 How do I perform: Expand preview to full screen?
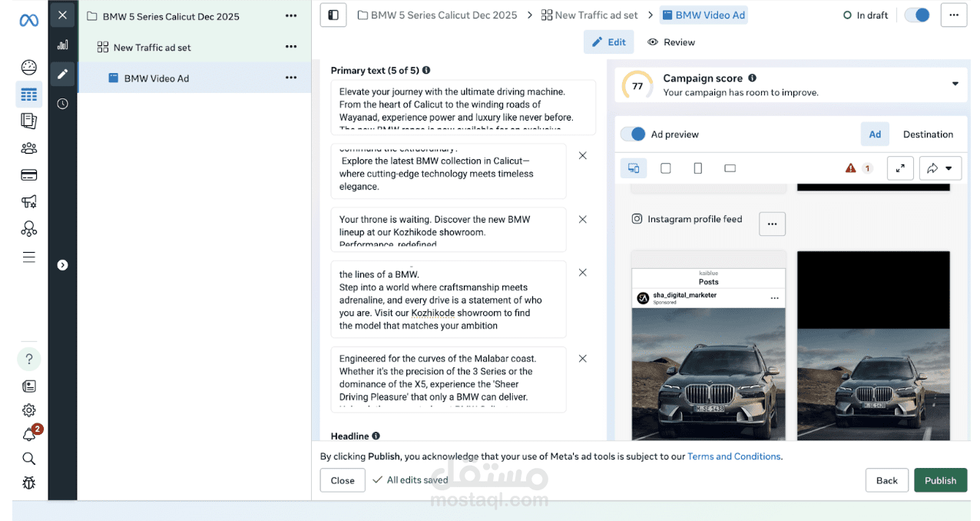point(900,168)
